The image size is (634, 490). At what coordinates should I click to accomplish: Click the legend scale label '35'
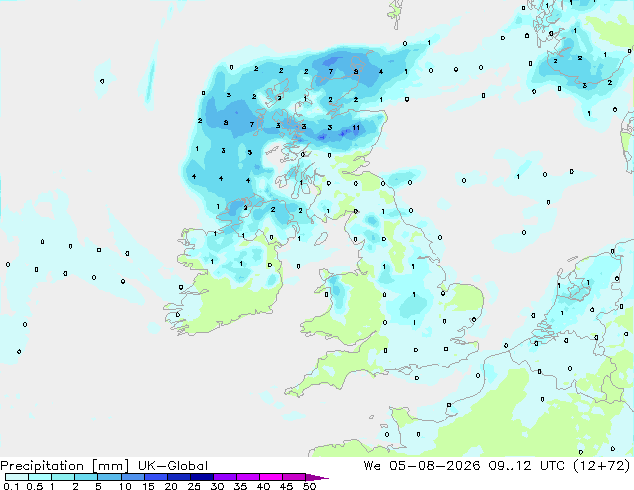point(241,486)
